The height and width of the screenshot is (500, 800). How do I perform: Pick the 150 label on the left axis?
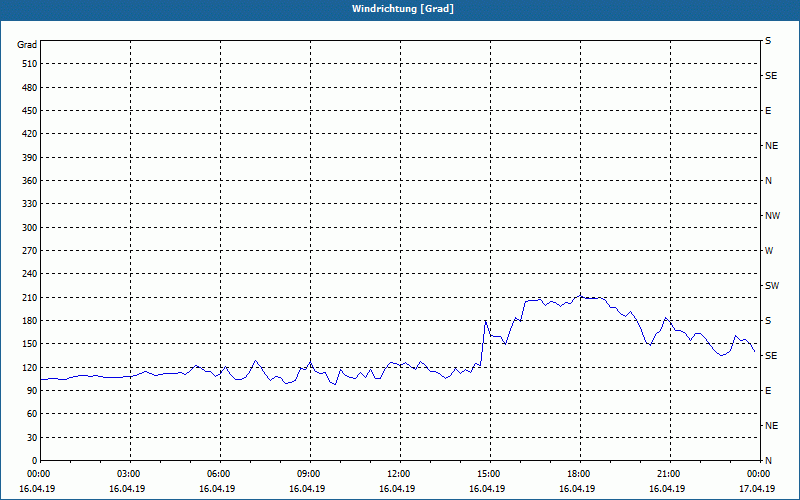(30, 344)
